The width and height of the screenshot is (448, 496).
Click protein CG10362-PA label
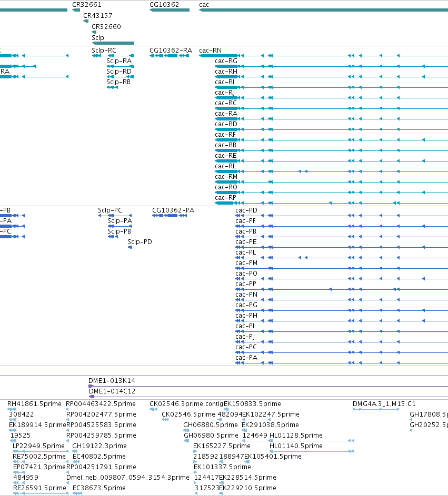tap(173, 210)
